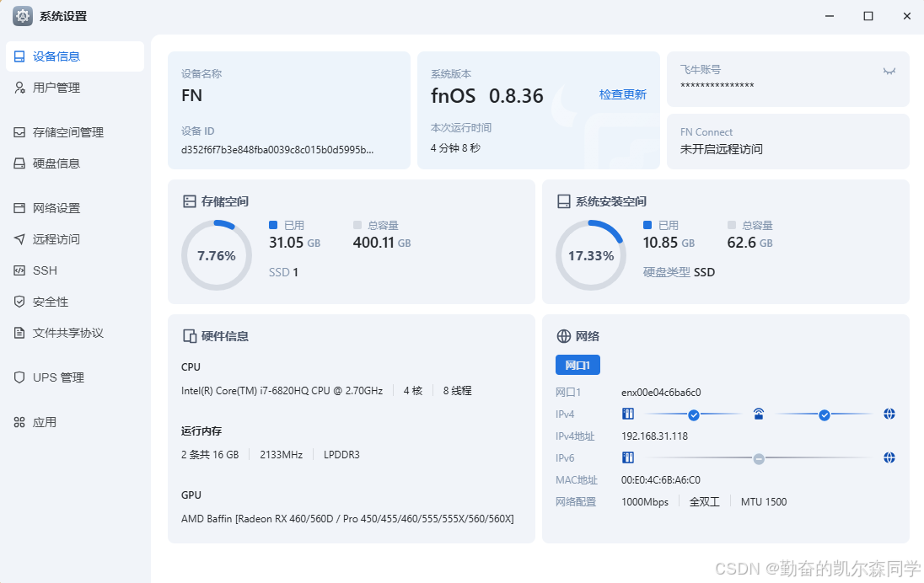This screenshot has width=924, height=583.
Task: Click the LPDDR3 memory type
Action: (x=341, y=455)
